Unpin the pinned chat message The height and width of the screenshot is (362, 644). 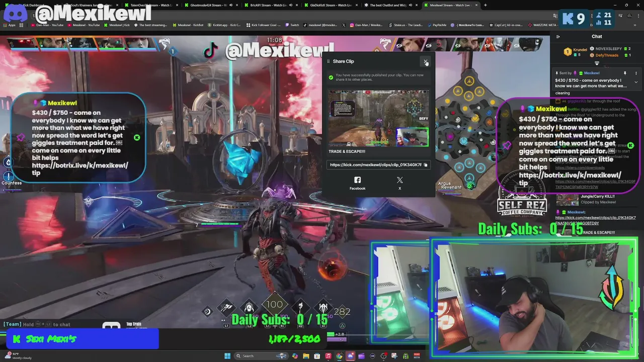(x=625, y=73)
